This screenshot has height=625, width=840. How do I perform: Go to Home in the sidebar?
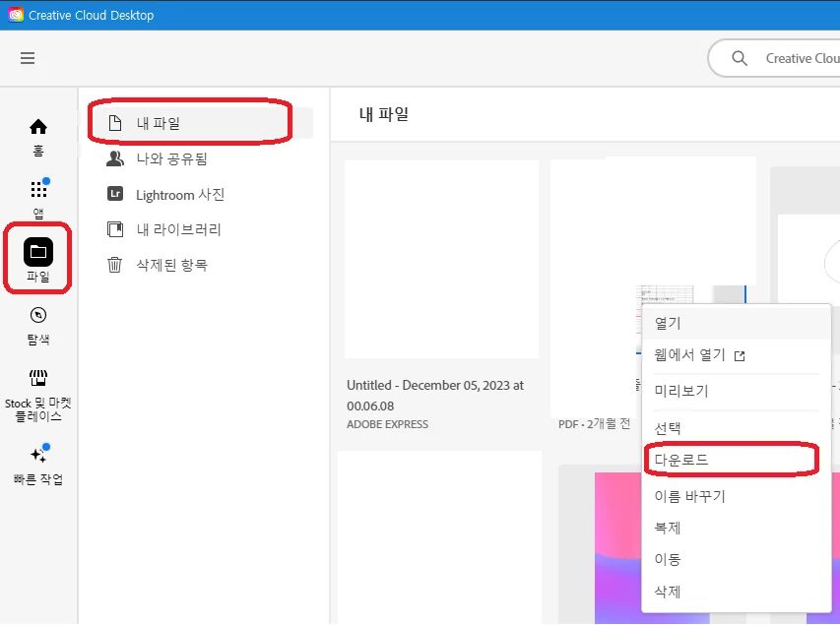click(x=38, y=137)
